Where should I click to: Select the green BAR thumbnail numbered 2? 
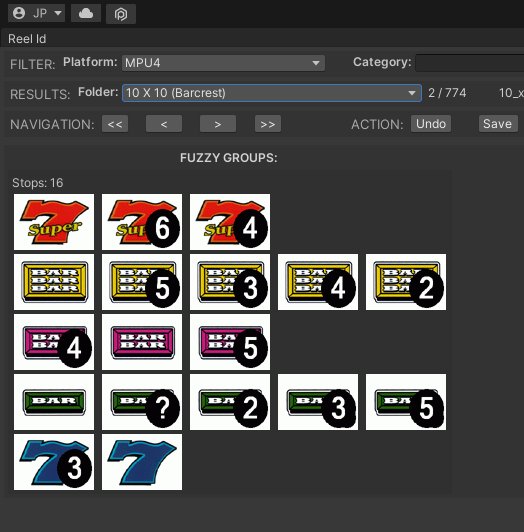[230, 402]
